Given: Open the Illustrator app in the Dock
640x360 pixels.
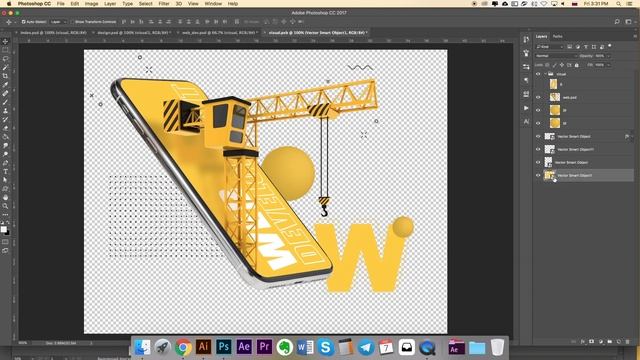Looking at the screenshot, I should coord(203,347).
